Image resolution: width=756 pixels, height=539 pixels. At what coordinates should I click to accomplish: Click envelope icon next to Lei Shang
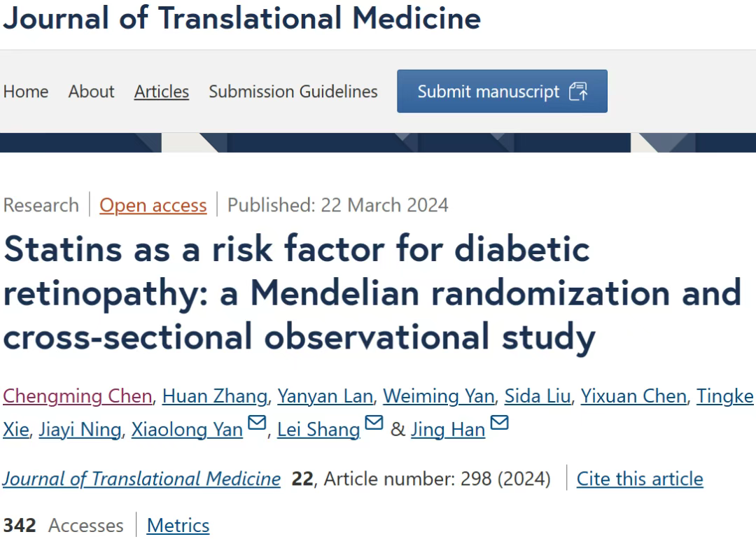point(374,423)
